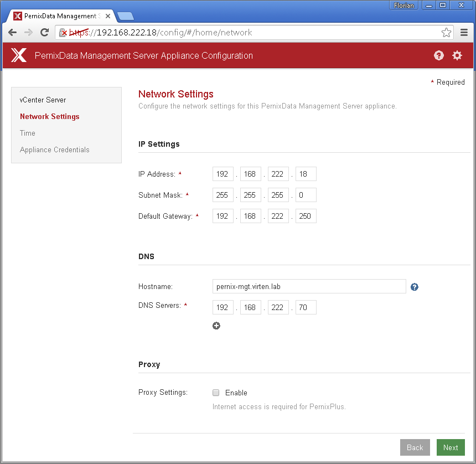This screenshot has height=464, width=476.
Task: Click IP Address second octet field
Action: click(x=250, y=174)
